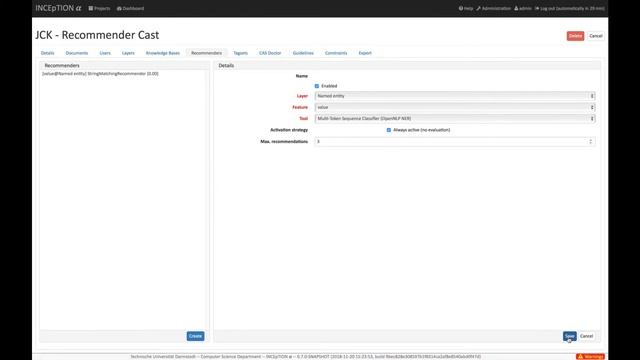The width and height of the screenshot is (640, 360).
Task: Save the recommender settings
Action: point(569,336)
